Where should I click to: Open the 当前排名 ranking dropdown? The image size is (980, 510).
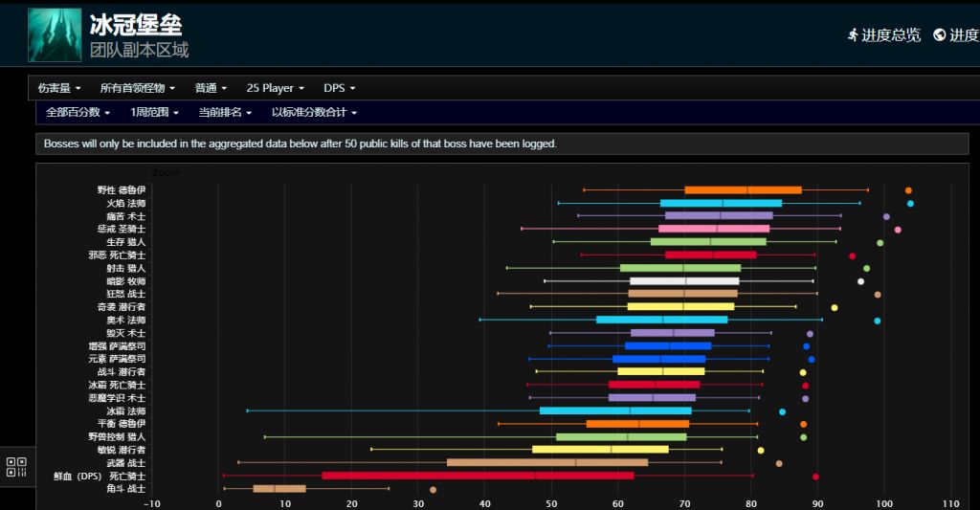point(225,113)
